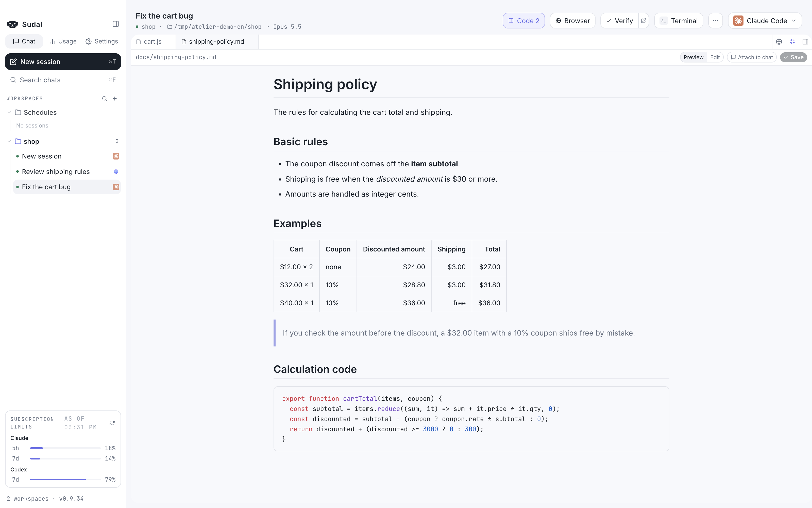Click the edit icon next to Verify
812x508 pixels.
tap(643, 21)
